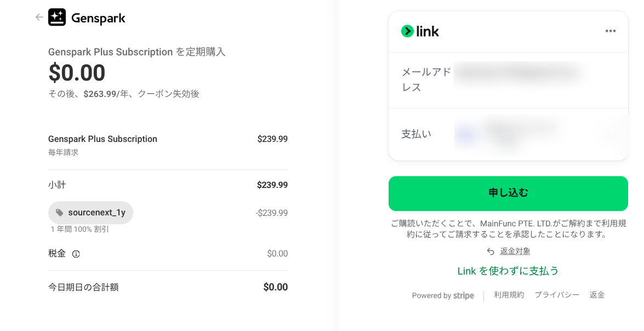Viewport: 644px width, 331px height.
Task: Click the sourcenext_1y coupon tag icon
Action: pos(60,213)
